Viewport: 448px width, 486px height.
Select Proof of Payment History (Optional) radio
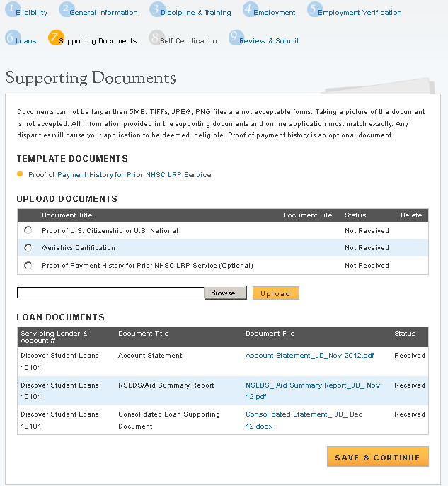pos(28,265)
